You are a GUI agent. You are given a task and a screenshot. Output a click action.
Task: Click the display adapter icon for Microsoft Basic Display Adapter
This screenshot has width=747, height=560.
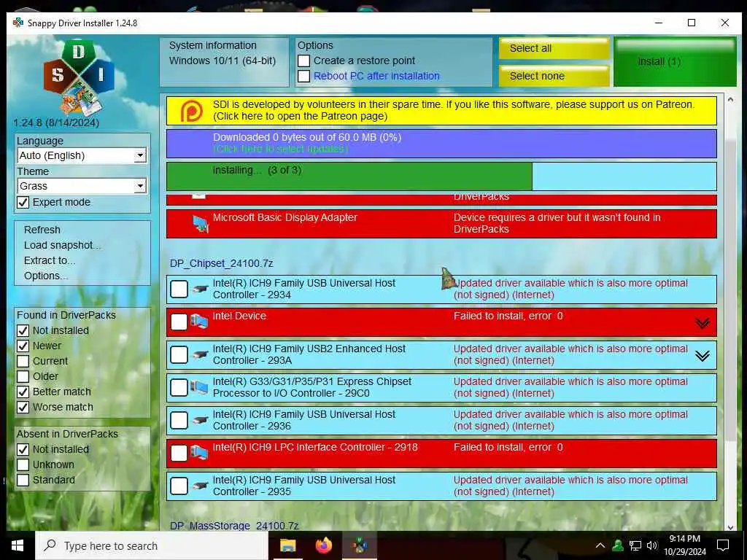click(x=201, y=223)
